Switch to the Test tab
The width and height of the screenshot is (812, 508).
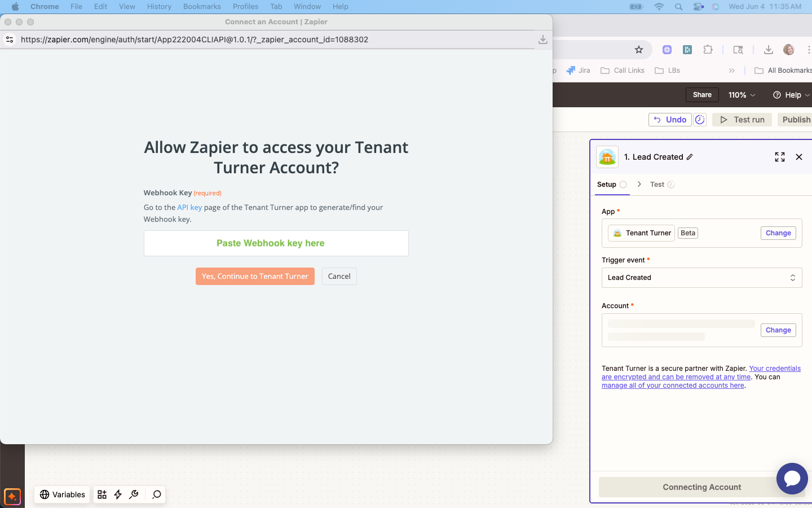[662, 185]
